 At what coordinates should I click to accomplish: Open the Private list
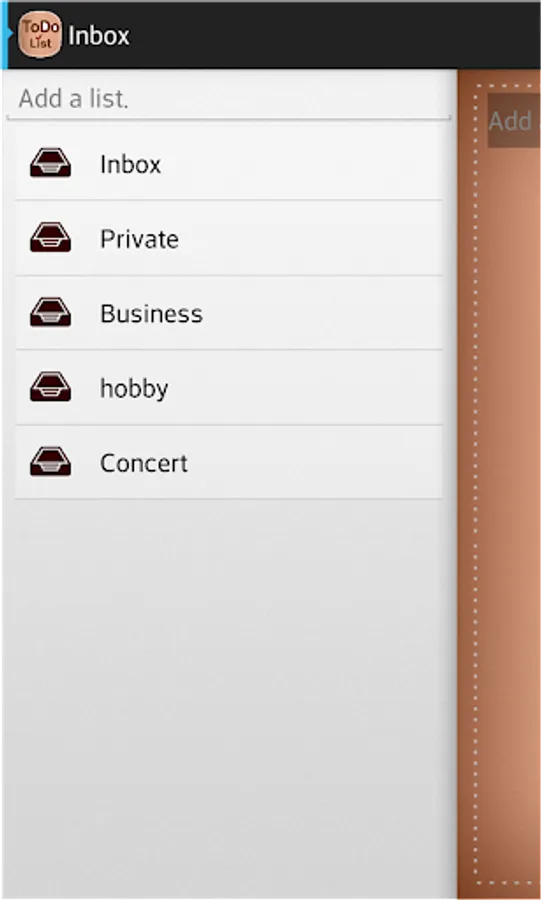click(x=229, y=238)
